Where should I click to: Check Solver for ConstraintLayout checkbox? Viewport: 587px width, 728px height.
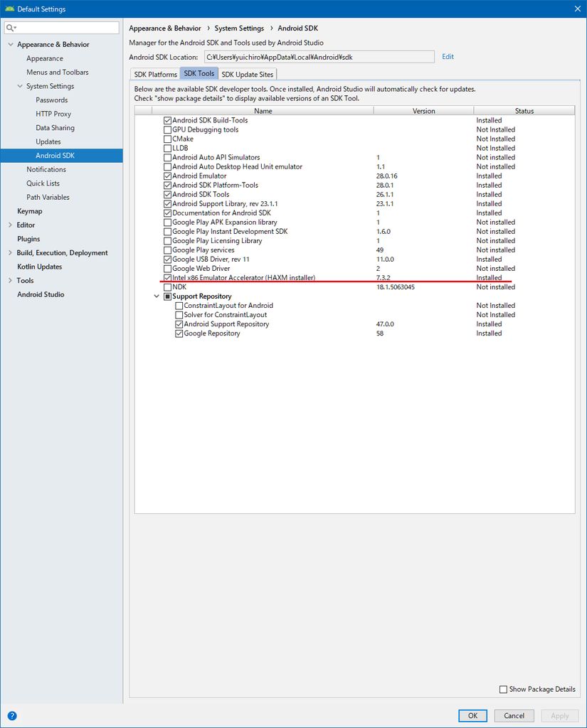179,315
